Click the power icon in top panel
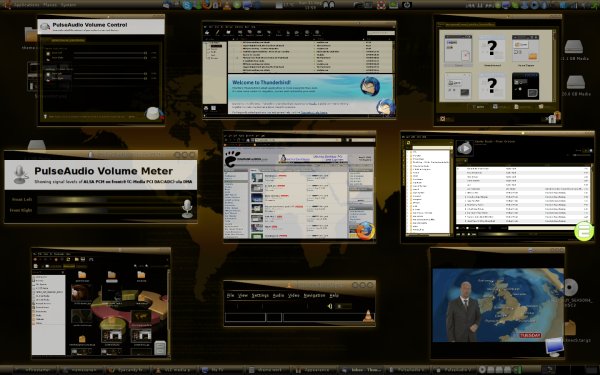 pos(407,5)
